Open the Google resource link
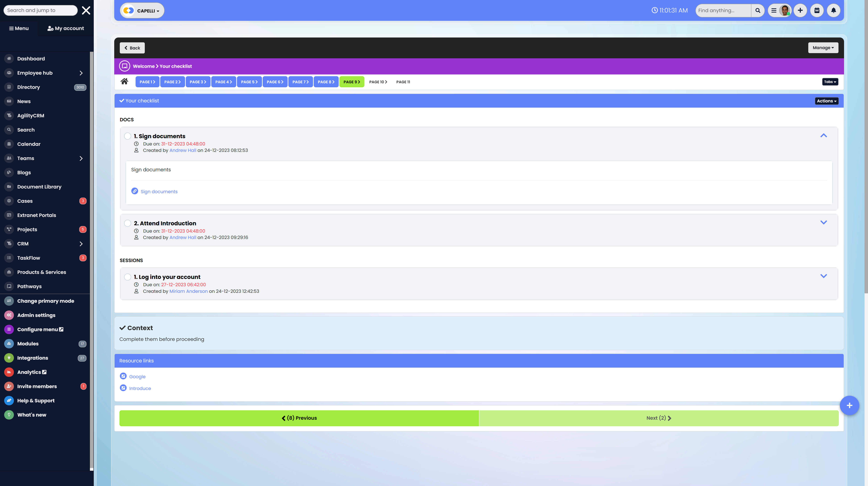The image size is (868, 486). click(x=137, y=376)
